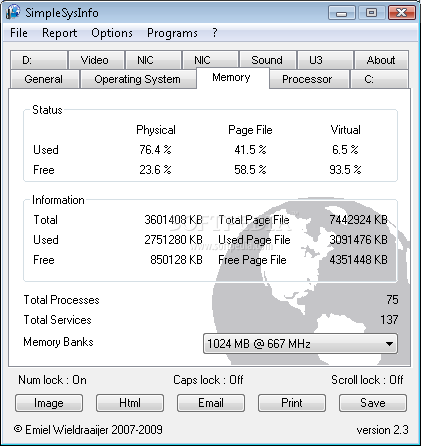Switch to the Sound tab

tap(268, 60)
